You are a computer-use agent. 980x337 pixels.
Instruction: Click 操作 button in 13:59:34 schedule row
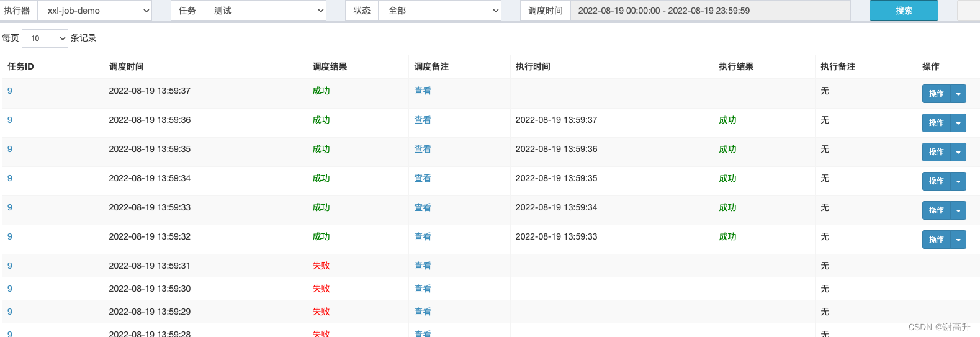937,181
